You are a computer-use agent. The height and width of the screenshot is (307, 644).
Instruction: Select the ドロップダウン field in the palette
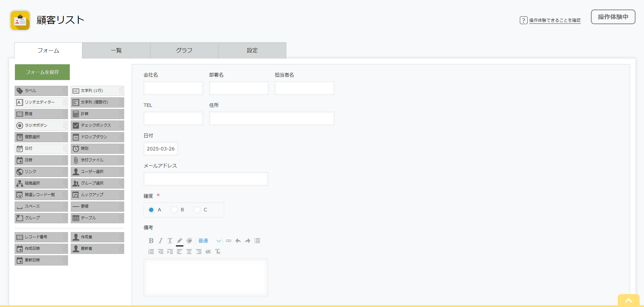point(97,137)
